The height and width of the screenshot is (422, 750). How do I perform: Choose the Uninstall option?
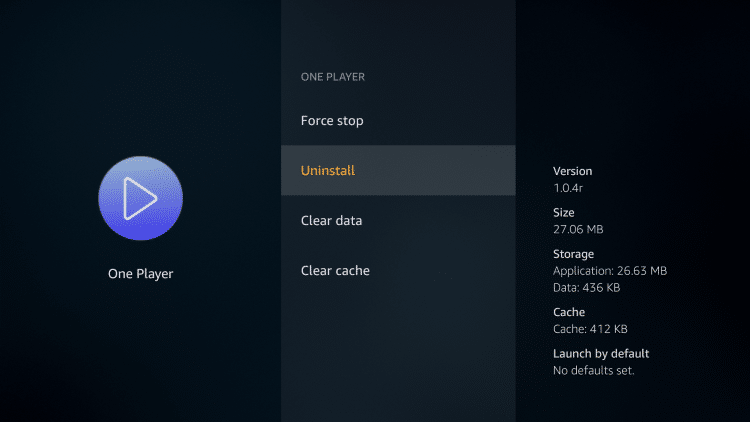coord(328,170)
